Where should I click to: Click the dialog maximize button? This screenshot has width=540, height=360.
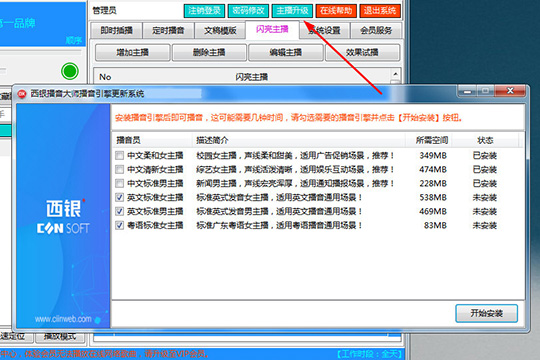tap(485, 91)
